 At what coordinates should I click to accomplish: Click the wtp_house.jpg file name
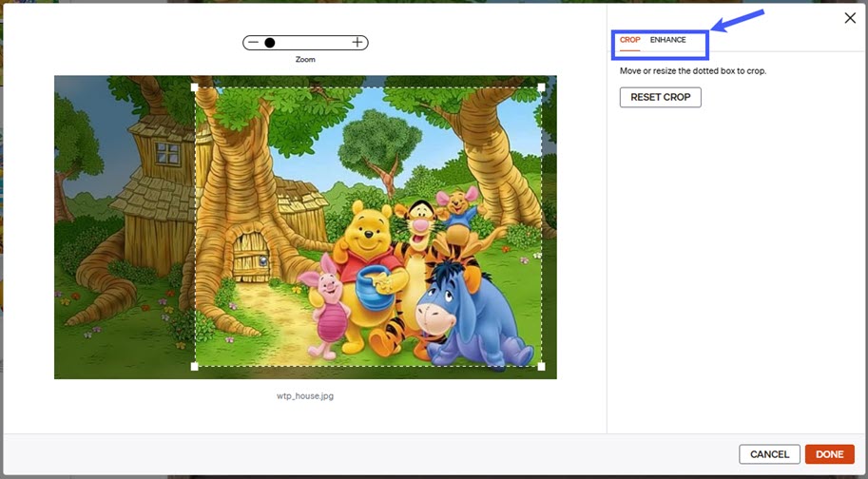click(x=305, y=396)
